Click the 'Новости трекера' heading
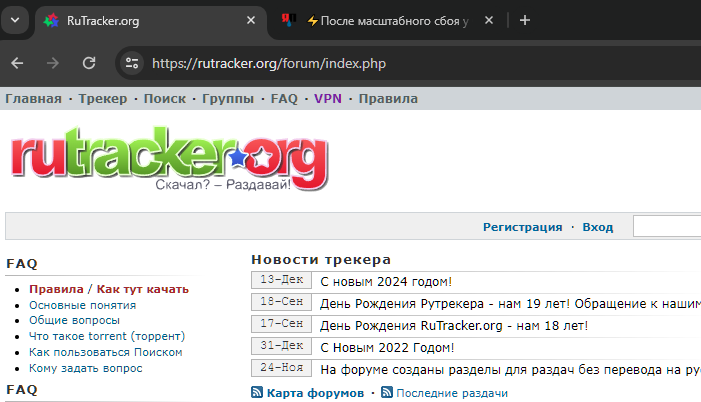Screen dimensions: 701x402 321,260
